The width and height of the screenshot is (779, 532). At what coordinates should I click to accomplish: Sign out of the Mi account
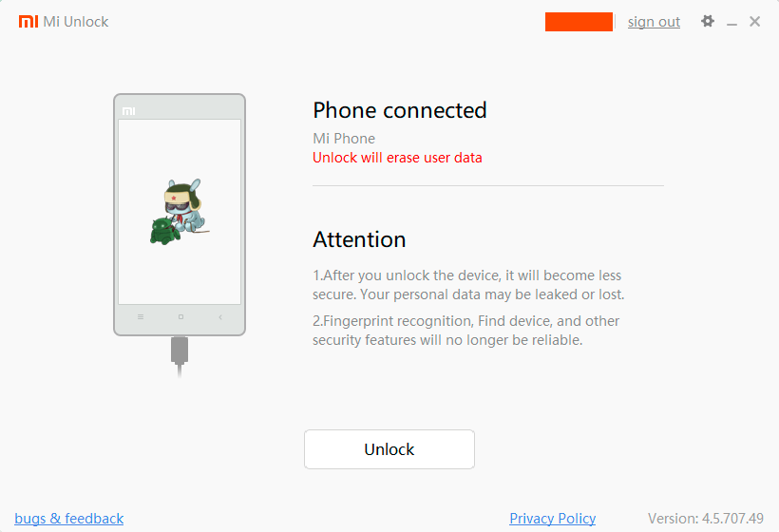(x=654, y=22)
